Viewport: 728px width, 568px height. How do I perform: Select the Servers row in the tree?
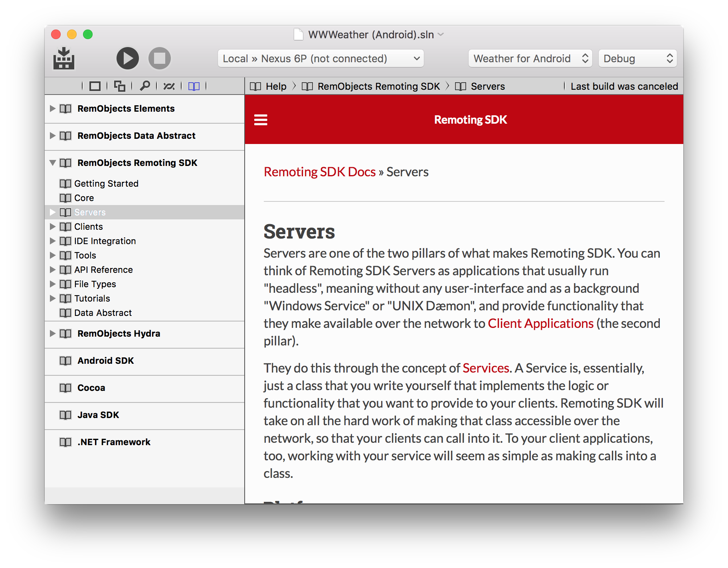tap(144, 212)
